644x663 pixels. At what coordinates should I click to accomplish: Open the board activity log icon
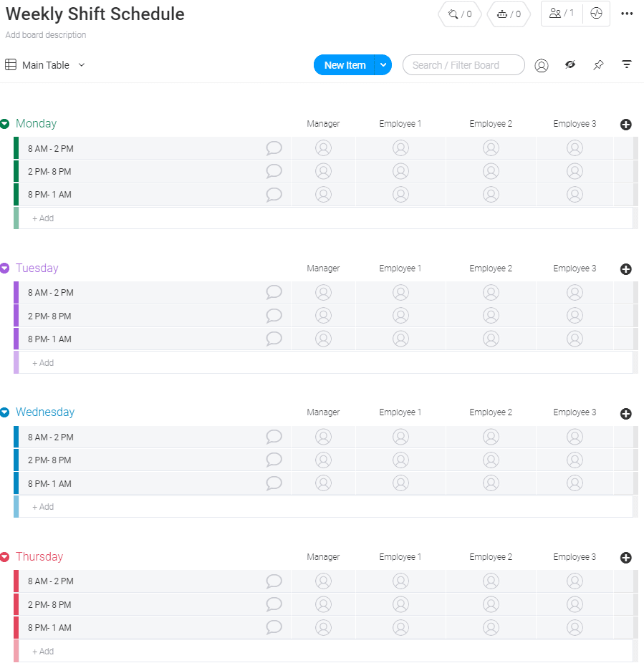click(596, 13)
